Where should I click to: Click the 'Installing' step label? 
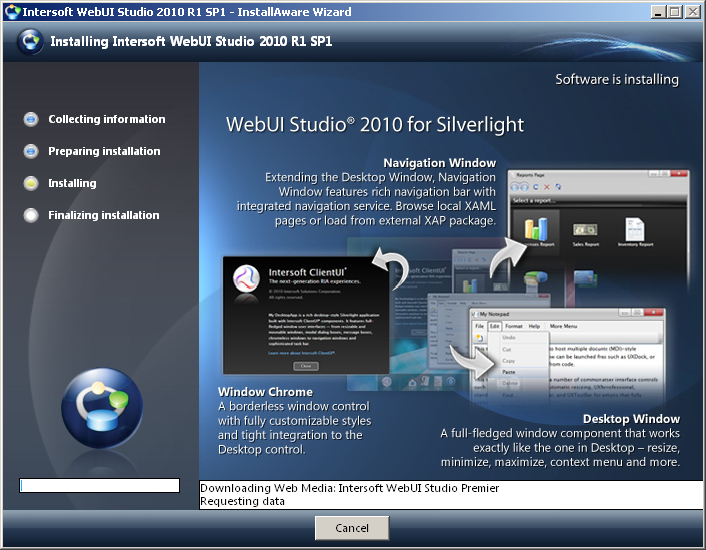point(72,183)
